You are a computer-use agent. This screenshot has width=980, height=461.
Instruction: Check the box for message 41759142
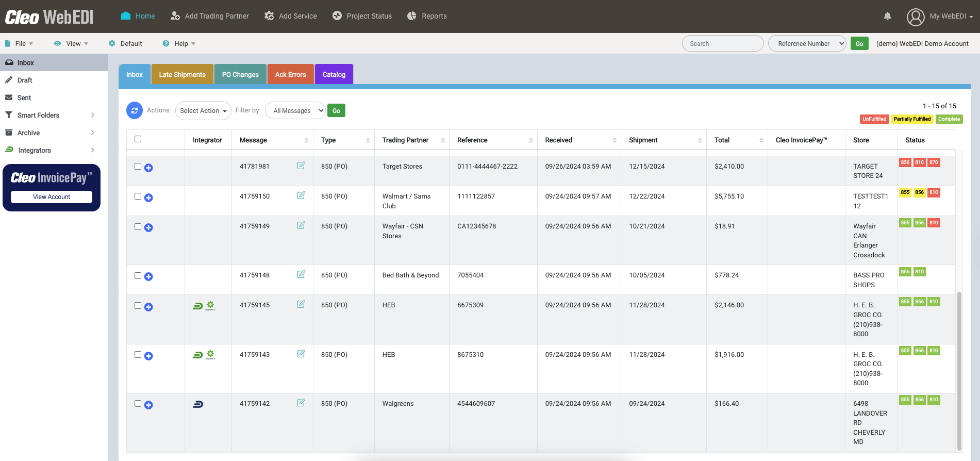(x=138, y=403)
